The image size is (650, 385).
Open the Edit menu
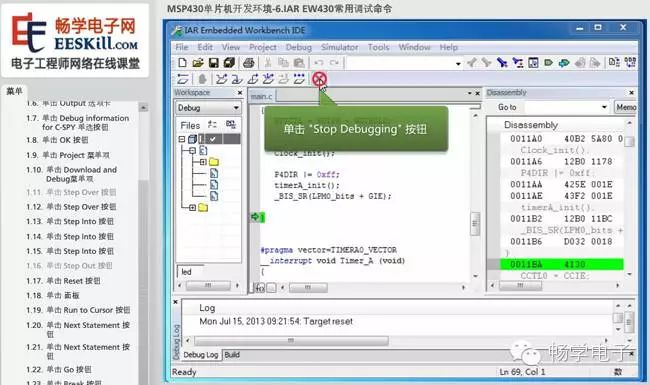coord(205,47)
